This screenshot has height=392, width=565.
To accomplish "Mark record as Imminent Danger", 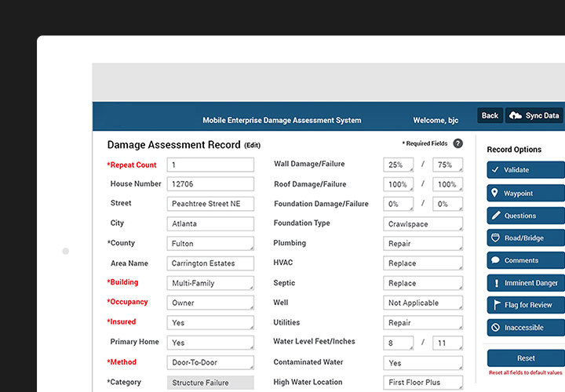I will coord(526,283).
